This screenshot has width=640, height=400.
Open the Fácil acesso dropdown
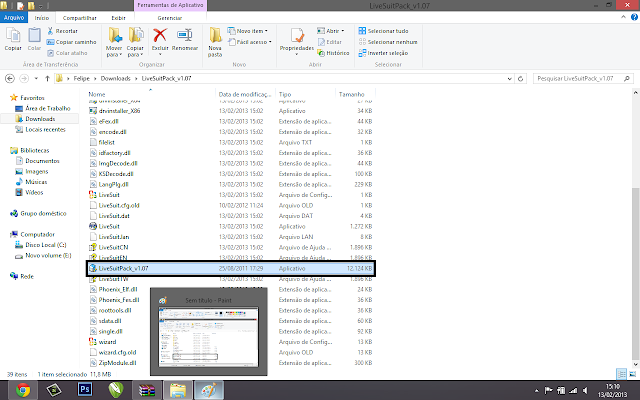[250, 42]
